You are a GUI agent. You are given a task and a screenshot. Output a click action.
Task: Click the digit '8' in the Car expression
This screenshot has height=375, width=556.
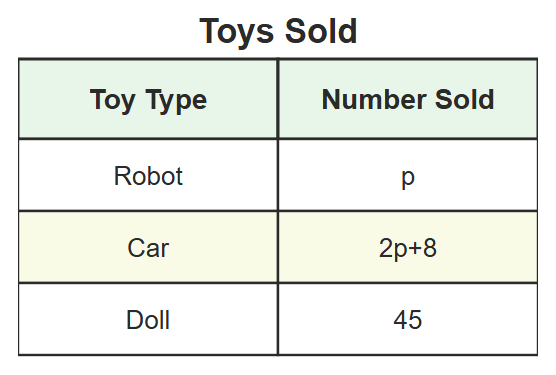(x=430, y=248)
